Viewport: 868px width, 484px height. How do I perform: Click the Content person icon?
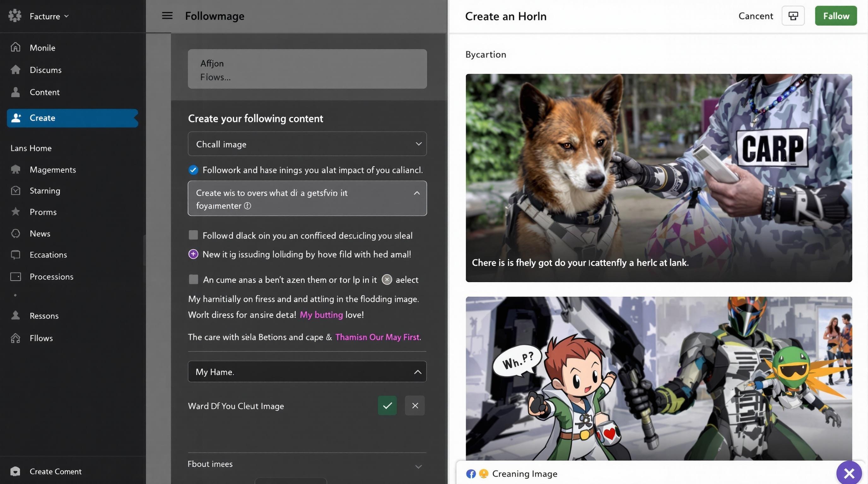15,92
